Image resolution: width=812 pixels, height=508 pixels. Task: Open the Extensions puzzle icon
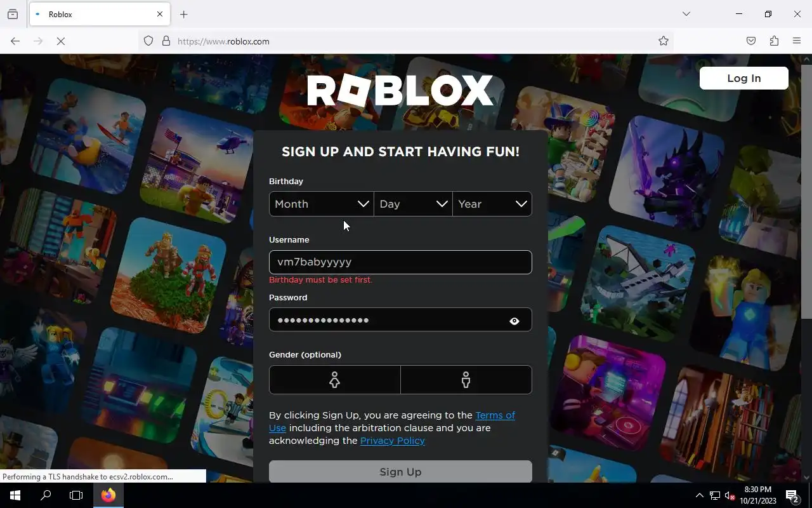tap(774, 41)
